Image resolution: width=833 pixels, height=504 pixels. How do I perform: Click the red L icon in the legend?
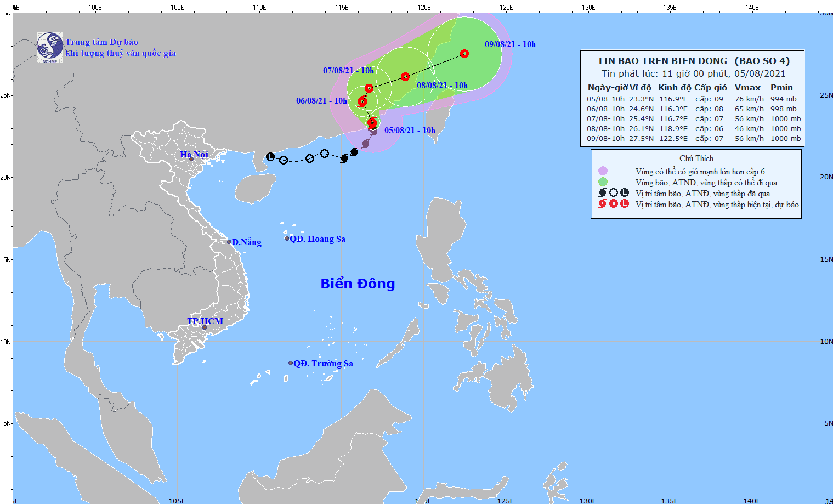pyautogui.click(x=624, y=204)
